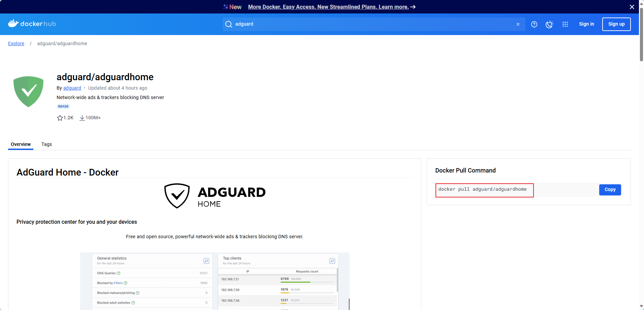This screenshot has height=310, width=644.
Task: Toggle dark mode theme icon
Action: (549, 24)
